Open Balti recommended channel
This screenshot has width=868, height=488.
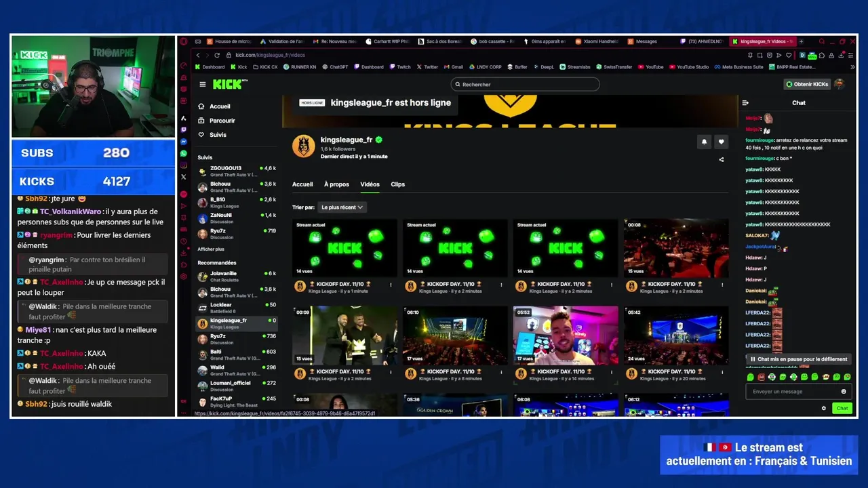pyautogui.click(x=237, y=354)
